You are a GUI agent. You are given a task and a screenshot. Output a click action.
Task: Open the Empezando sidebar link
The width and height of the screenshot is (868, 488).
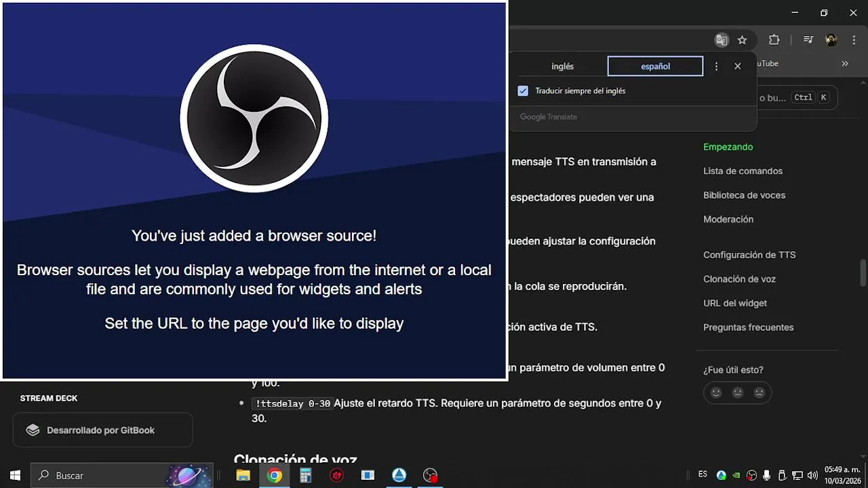tap(728, 147)
